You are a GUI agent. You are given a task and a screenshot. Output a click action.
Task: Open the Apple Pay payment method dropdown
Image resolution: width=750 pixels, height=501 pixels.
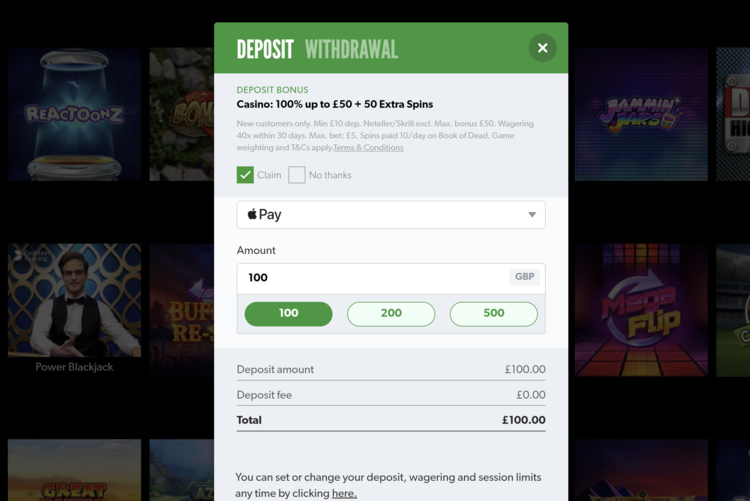coord(391,215)
